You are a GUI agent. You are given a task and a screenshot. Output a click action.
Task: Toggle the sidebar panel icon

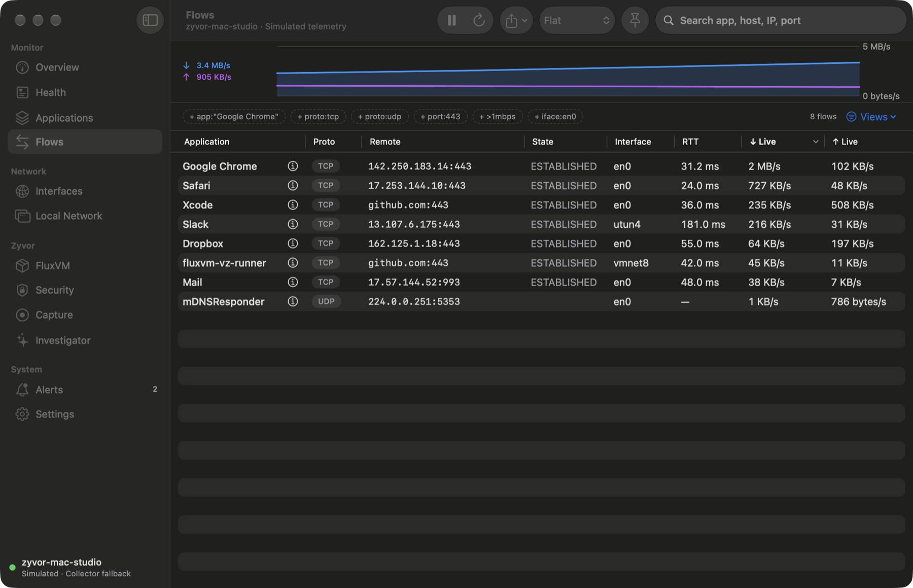(150, 20)
